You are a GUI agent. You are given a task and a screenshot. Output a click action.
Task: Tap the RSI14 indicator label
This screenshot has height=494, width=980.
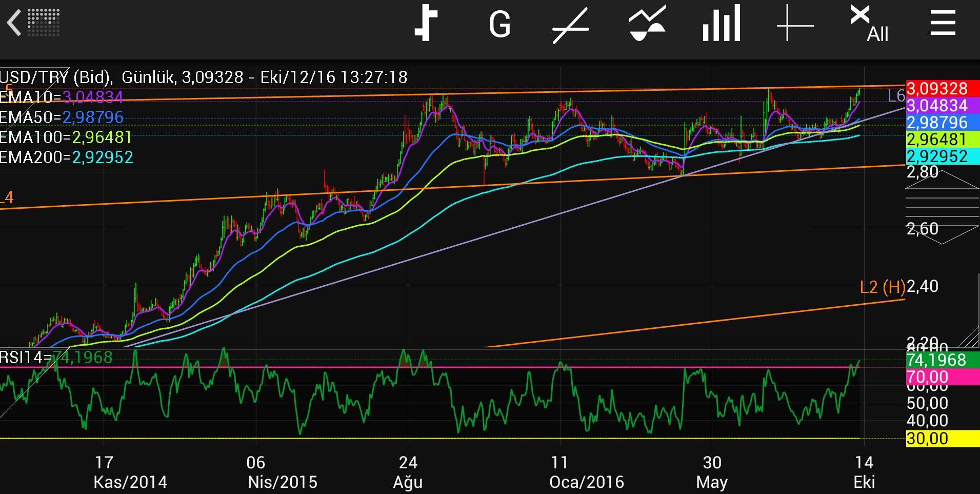click(55, 357)
